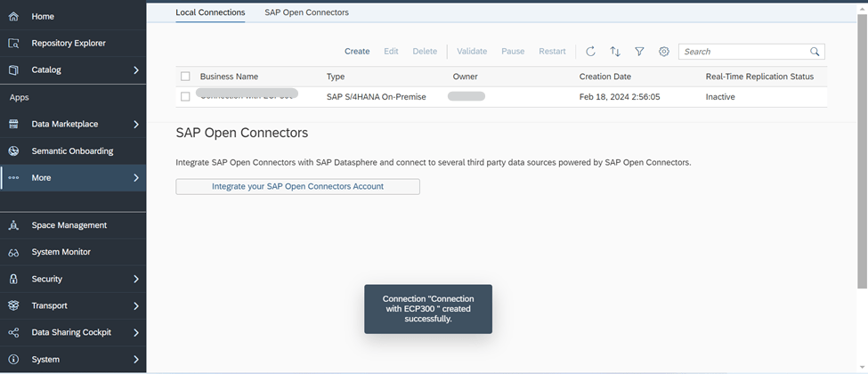Screen dimensions: 868x374
Task: Expand the Transport submenu arrow
Action: pos(136,305)
